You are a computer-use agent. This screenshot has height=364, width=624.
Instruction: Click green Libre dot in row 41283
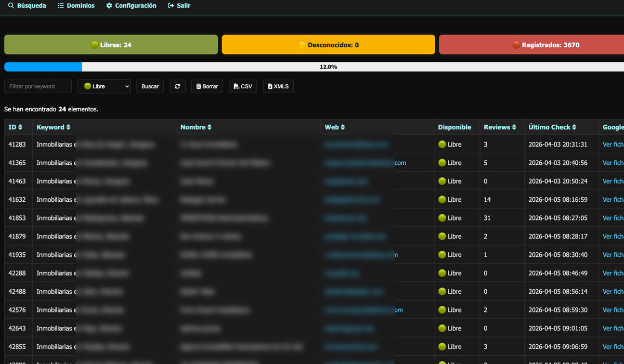pos(442,145)
